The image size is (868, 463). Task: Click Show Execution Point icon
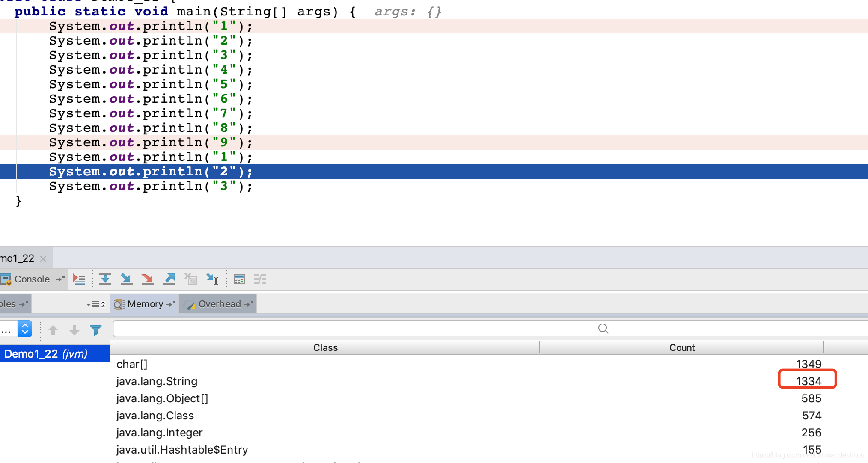point(79,279)
